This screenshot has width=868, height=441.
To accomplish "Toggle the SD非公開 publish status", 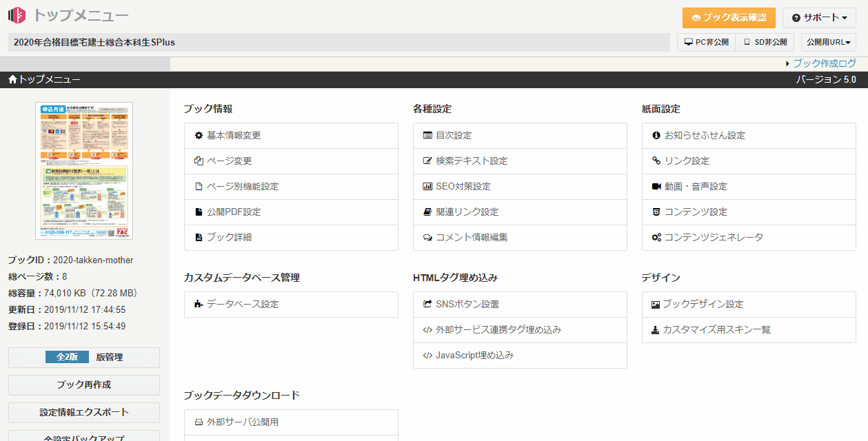I will tap(765, 42).
